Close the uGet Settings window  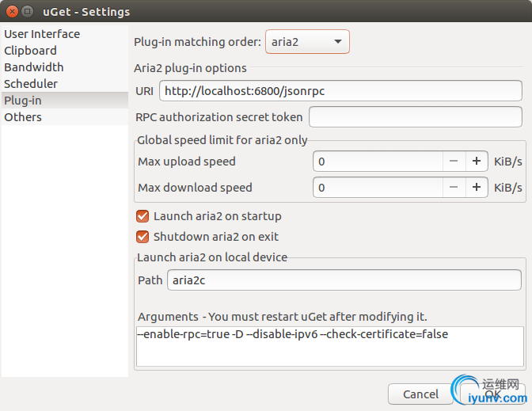tap(12, 12)
